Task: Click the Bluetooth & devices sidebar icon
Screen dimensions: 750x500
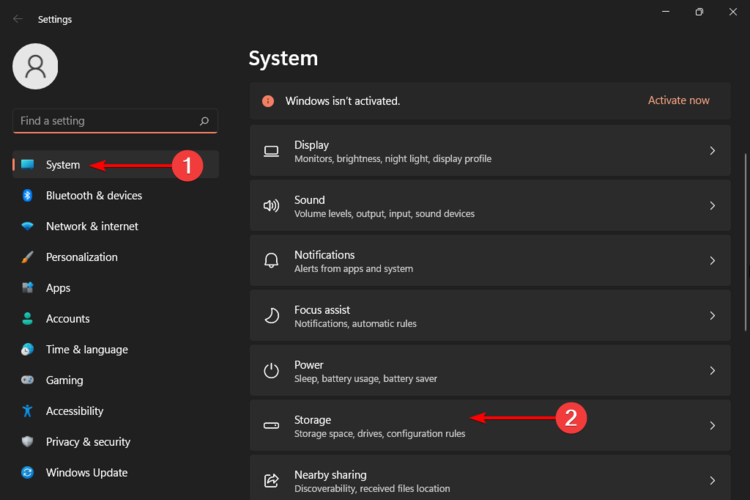Action: (x=27, y=196)
